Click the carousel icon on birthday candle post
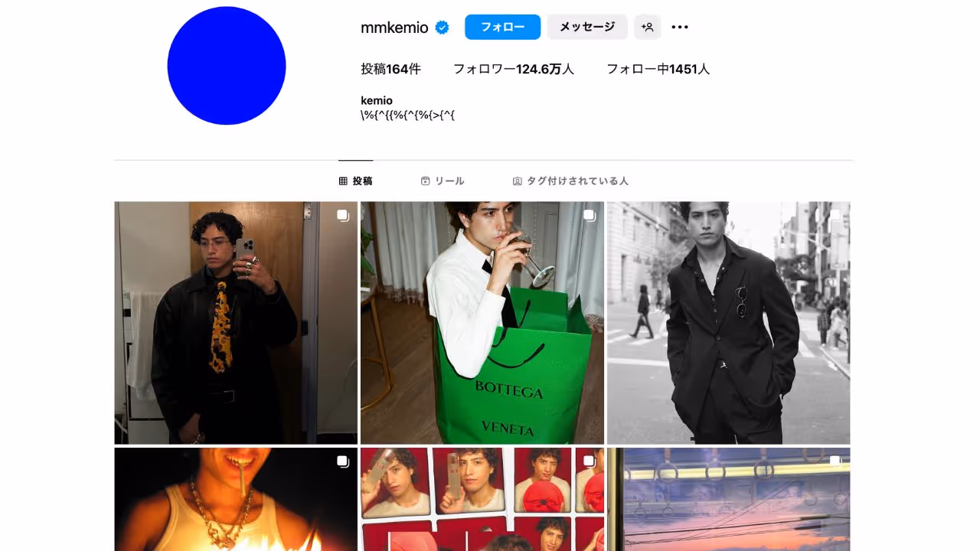The width and height of the screenshot is (980, 551). tap(343, 461)
